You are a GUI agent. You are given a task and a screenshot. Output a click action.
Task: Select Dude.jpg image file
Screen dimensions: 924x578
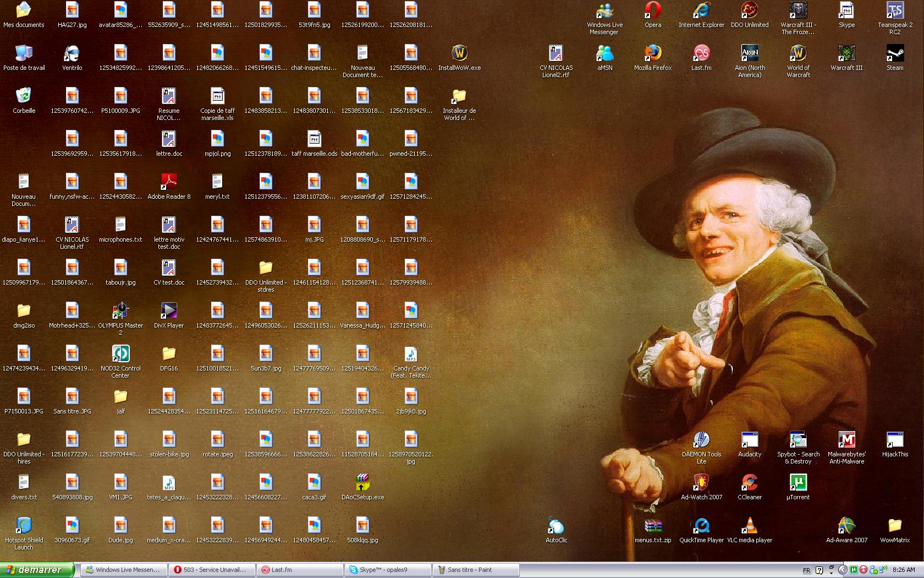pos(120,530)
